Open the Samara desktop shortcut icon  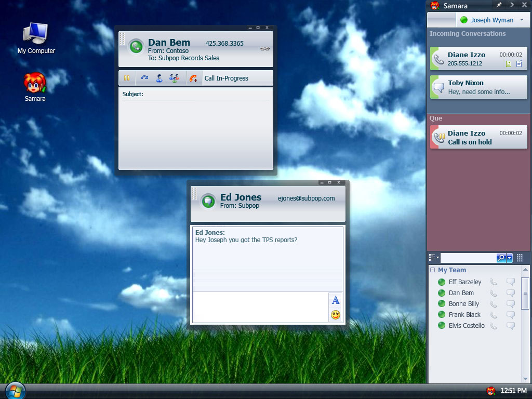pyautogui.click(x=35, y=87)
